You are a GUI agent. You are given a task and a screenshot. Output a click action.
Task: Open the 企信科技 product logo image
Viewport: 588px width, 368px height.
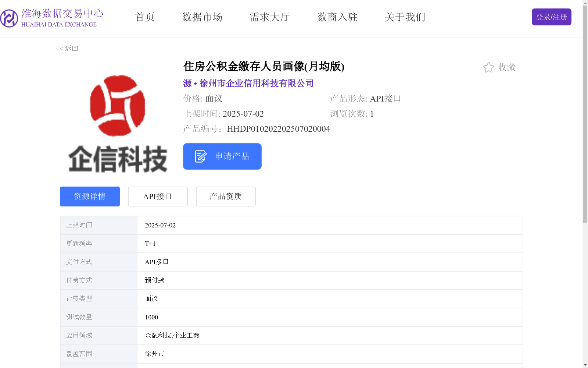118,123
